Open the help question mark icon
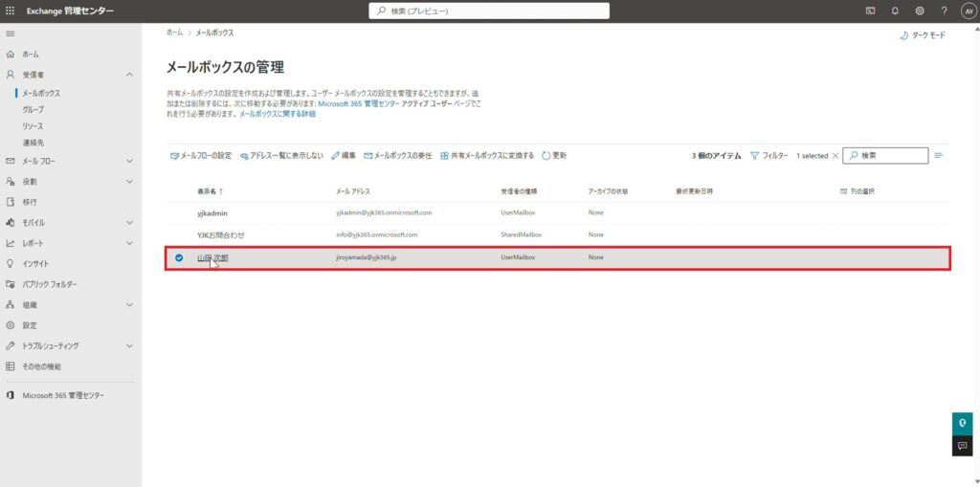This screenshot has height=487, width=980. click(x=944, y=11)
